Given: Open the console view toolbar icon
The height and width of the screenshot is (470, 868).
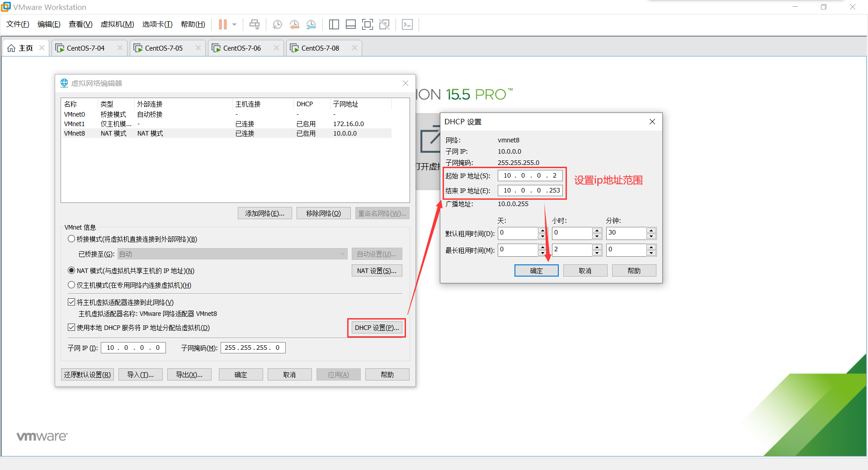Looking at the screenshot, I should click(x=407, y=24).
